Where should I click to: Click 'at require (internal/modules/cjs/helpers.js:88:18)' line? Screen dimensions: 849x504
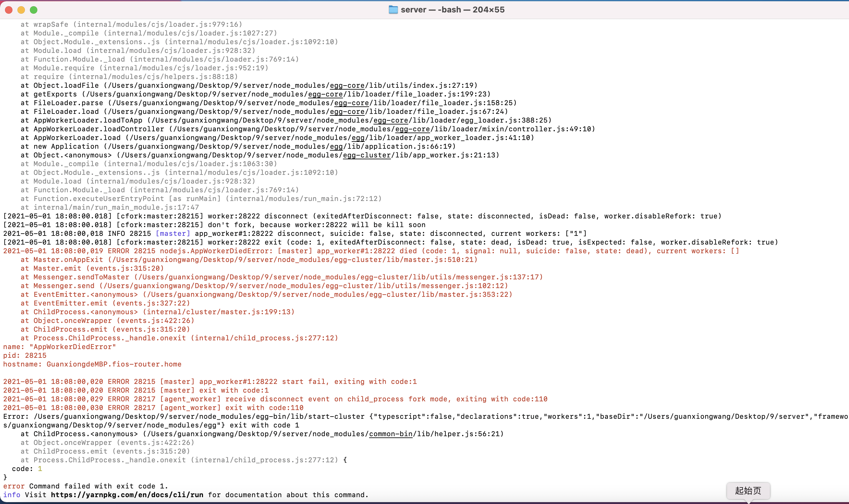(x=129, y=77)
